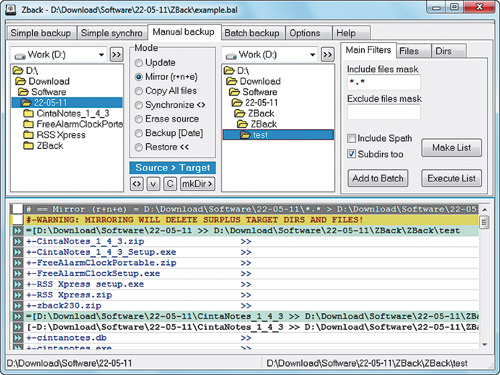The image size is (500, 375).
Task: Click the Include files mask field
Action: coord(384,82)
